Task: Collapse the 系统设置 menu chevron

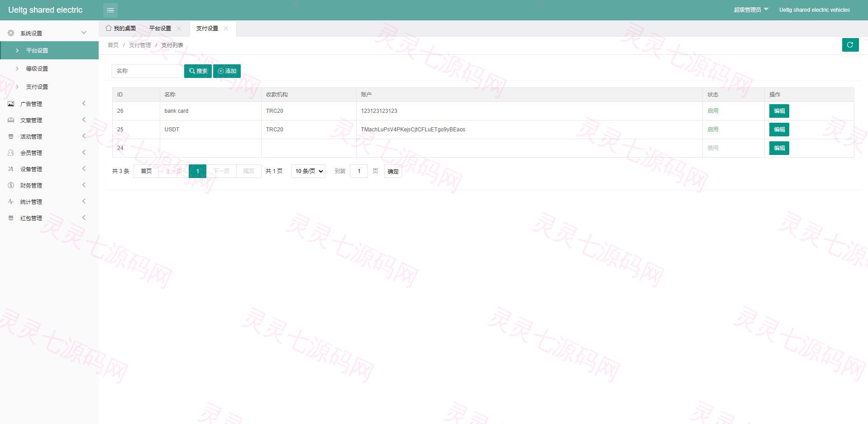Action: pyautogui.click(x=84, y=33)
